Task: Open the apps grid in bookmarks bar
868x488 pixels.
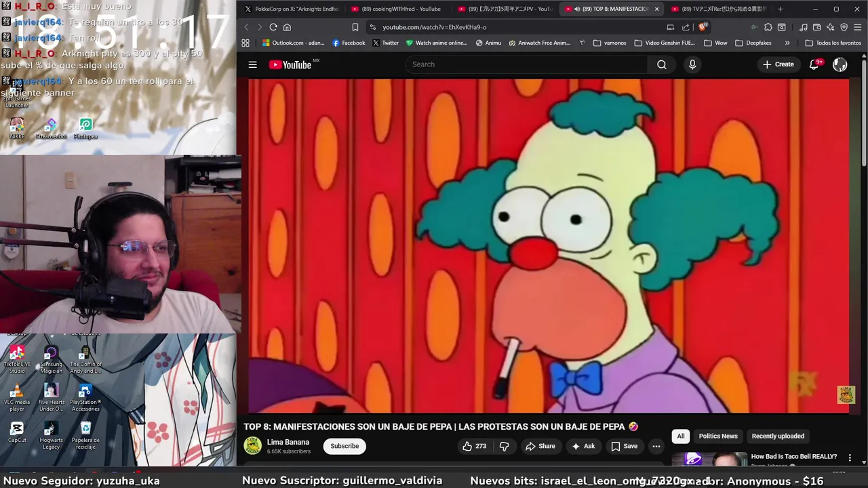Action: coord(245,43)
